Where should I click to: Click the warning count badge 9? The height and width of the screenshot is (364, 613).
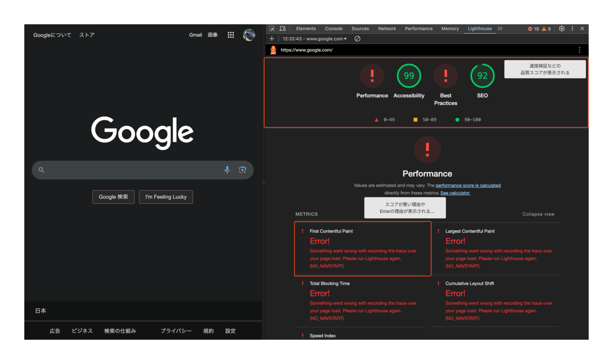point(546,29)
